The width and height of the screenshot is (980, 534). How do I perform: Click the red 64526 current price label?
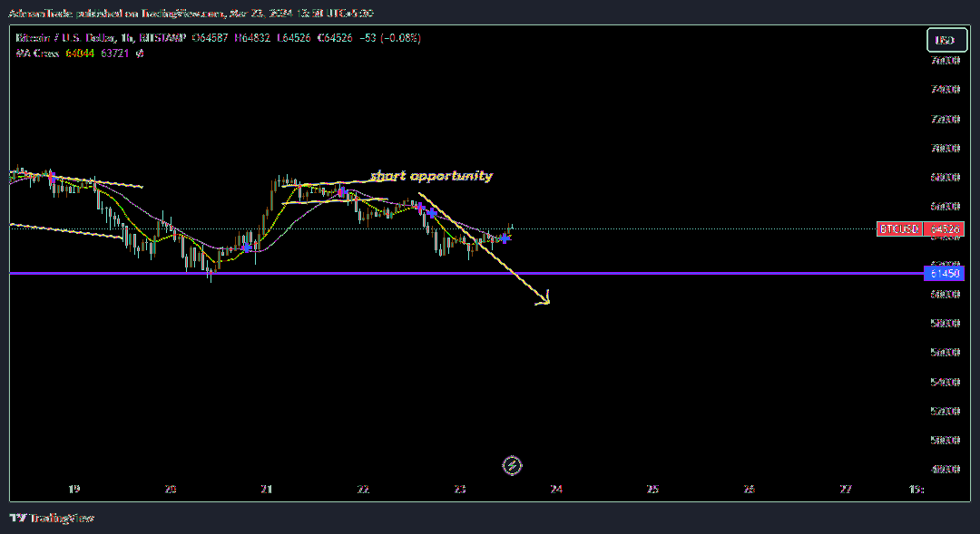tap(944, 229)
